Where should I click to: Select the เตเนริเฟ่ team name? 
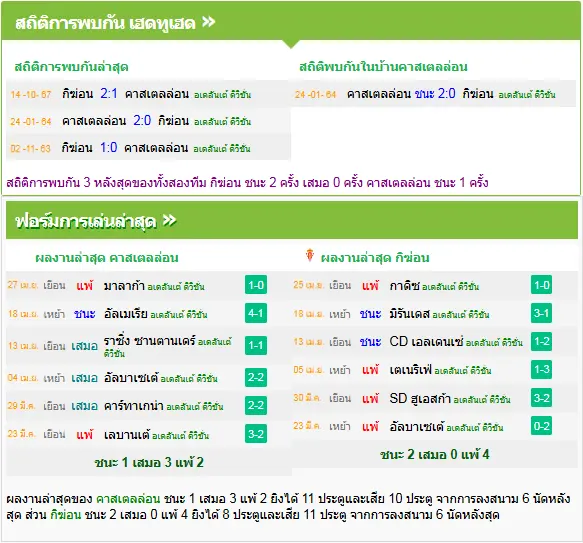click(411, 370)
